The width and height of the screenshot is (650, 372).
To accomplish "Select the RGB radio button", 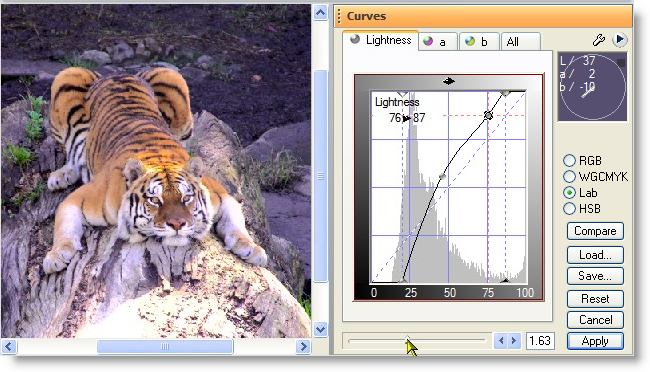I will 570,160.
